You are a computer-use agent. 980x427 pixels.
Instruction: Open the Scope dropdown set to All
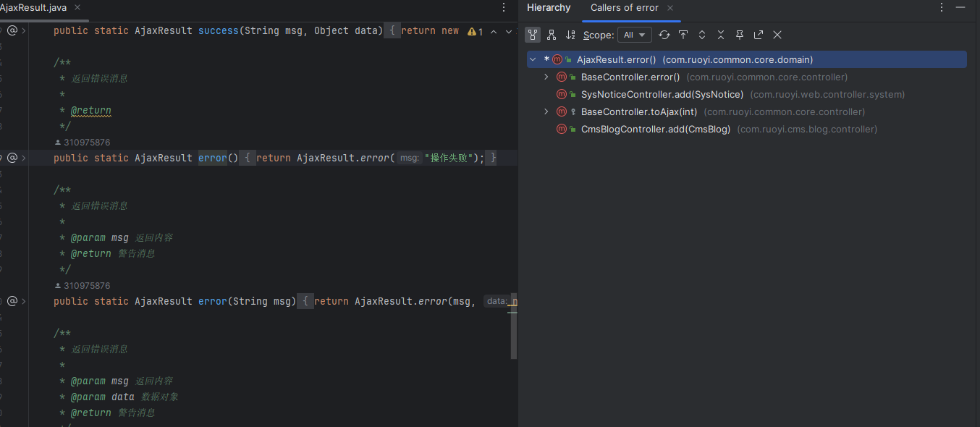click(634, 35)
